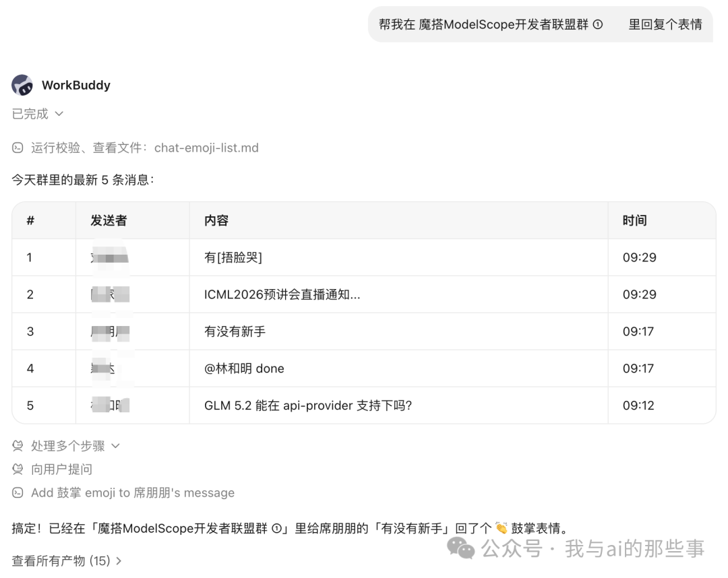The height and width of the screenshot is (578, 728).
Task: Click the user message bubble text
Action: 540,24
